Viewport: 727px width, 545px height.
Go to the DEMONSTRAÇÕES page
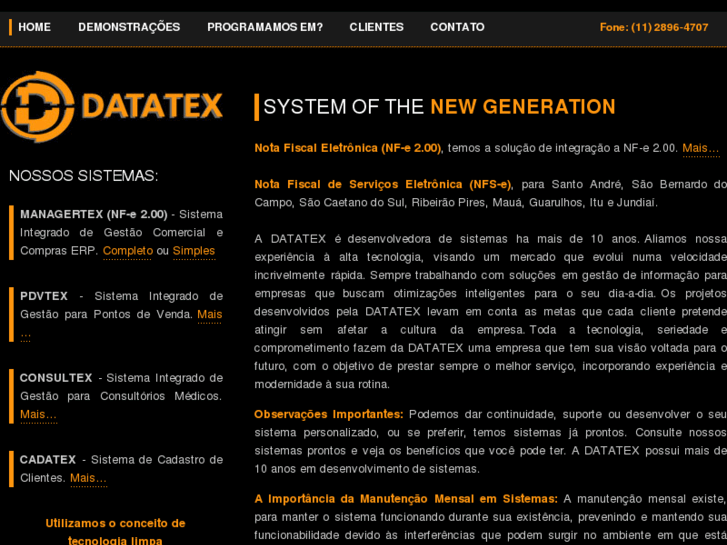129,27
